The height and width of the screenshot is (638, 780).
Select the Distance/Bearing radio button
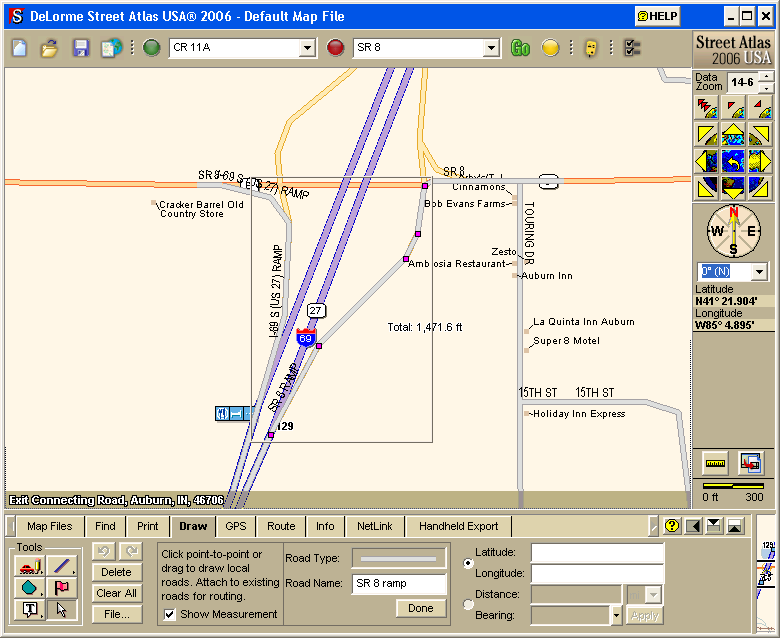click(x=468, y=604)
